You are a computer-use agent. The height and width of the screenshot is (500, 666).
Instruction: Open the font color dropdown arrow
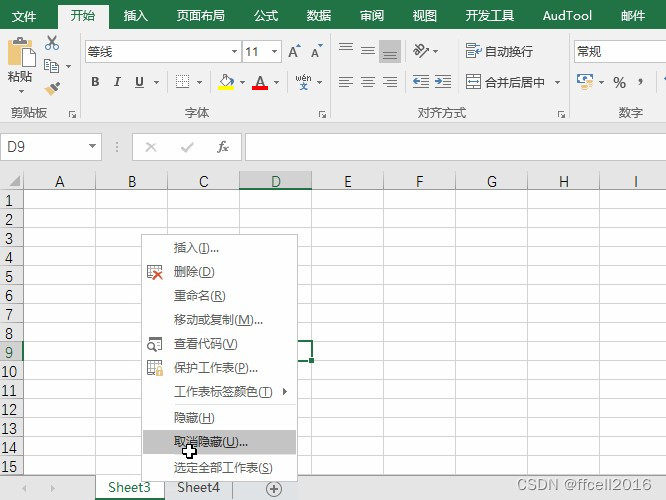[x=277, y=82]
